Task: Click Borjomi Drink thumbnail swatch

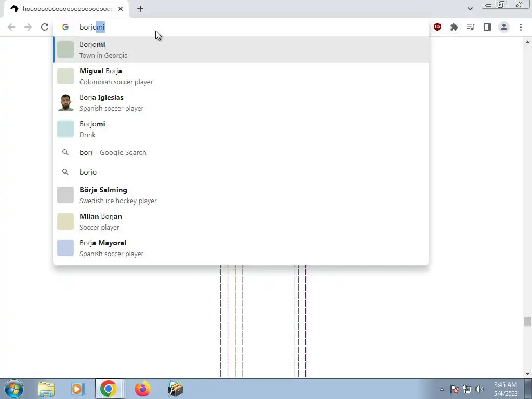Action: pyautogui.click(x=65, y=129)
